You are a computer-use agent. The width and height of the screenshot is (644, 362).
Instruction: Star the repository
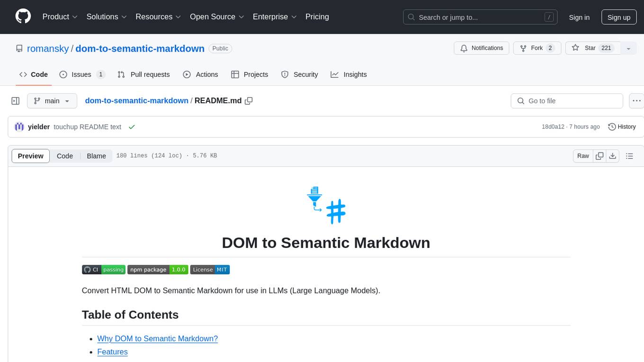592,48
